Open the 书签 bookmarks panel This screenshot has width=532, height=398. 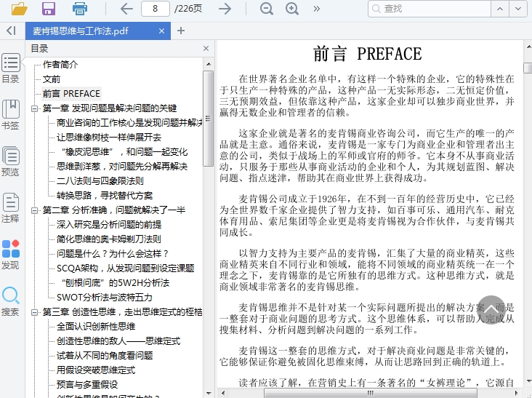point(11,115)
